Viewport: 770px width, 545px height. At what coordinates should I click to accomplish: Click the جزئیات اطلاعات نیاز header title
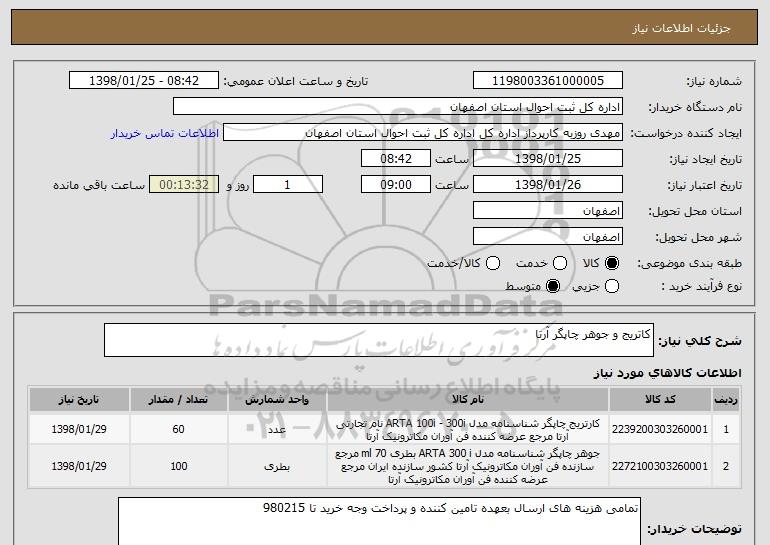pyautogui.click(x=681, y=28)
